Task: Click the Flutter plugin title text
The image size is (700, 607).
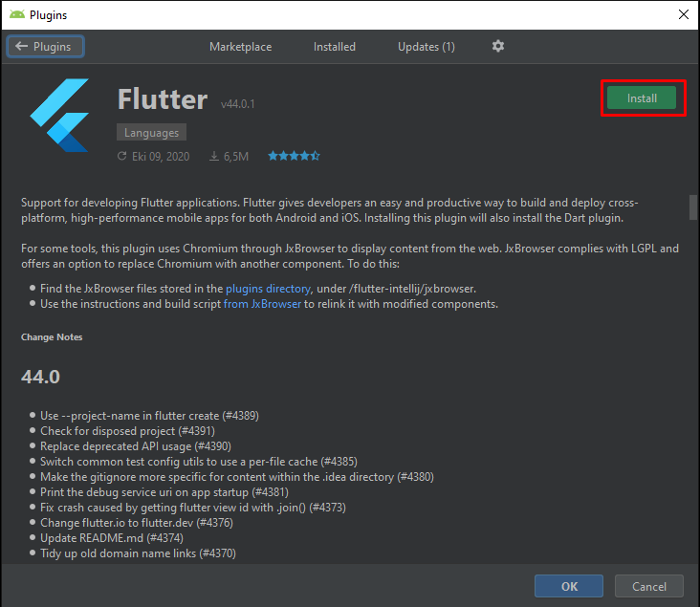Action: click(x=162, y=99)
